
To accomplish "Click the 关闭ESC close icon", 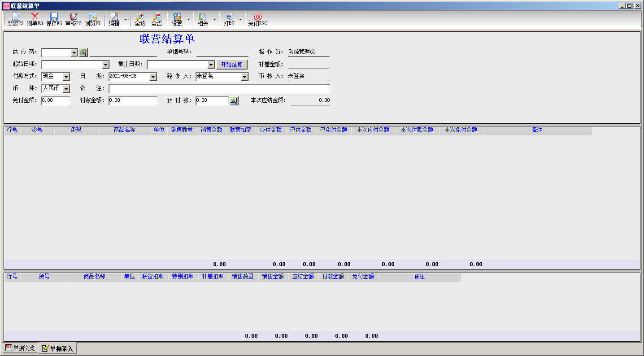I will click(x=257, y=19).
